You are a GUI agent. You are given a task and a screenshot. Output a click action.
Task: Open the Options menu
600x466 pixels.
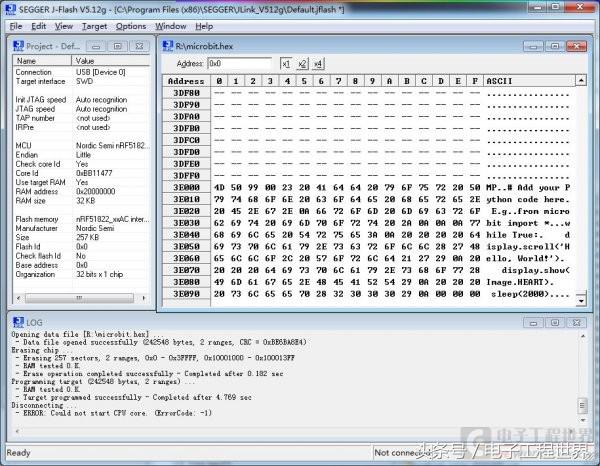[x=131, y=26]
